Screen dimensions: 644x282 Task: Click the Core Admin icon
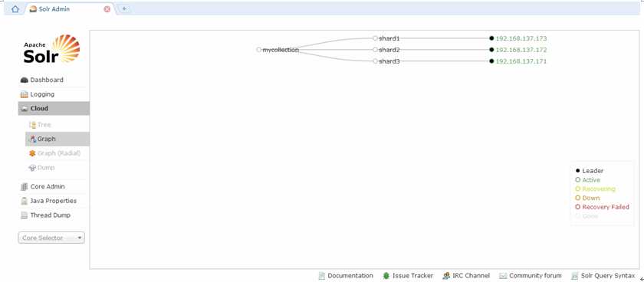25,187
